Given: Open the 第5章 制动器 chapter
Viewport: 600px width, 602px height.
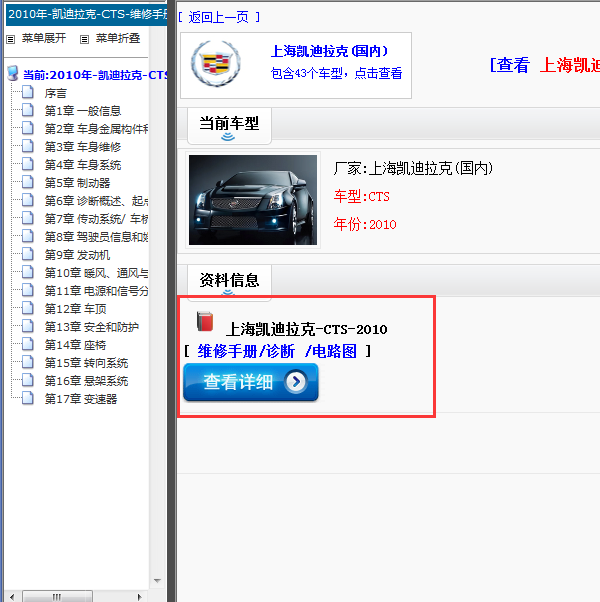Looking at the screenshot, I should coord(78,183).
